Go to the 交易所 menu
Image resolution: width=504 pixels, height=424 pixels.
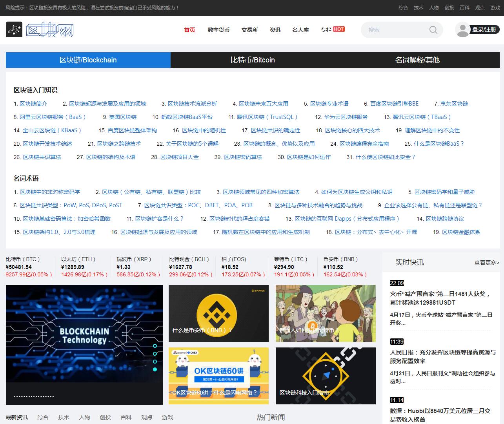pos(249,30)
